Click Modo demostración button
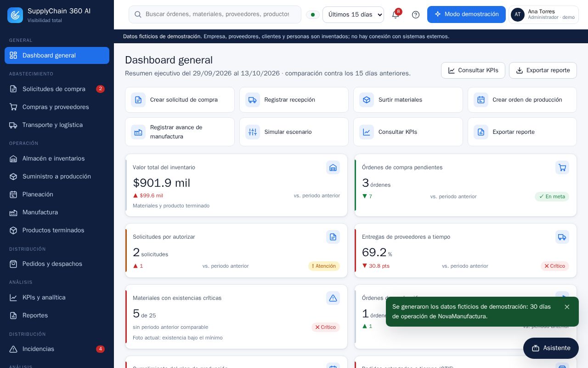Screen dimensions: 588x368 tap(466, 14)
